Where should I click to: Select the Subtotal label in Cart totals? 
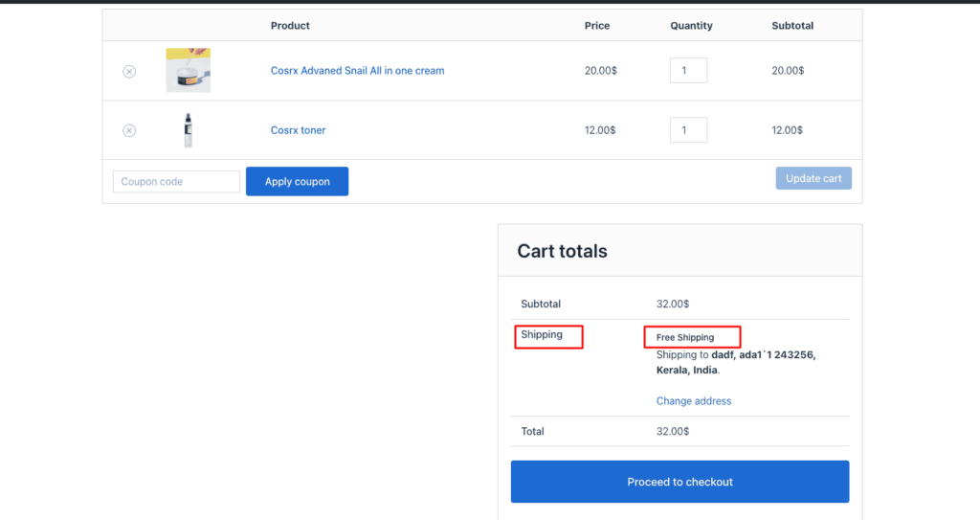coord(541,305)
